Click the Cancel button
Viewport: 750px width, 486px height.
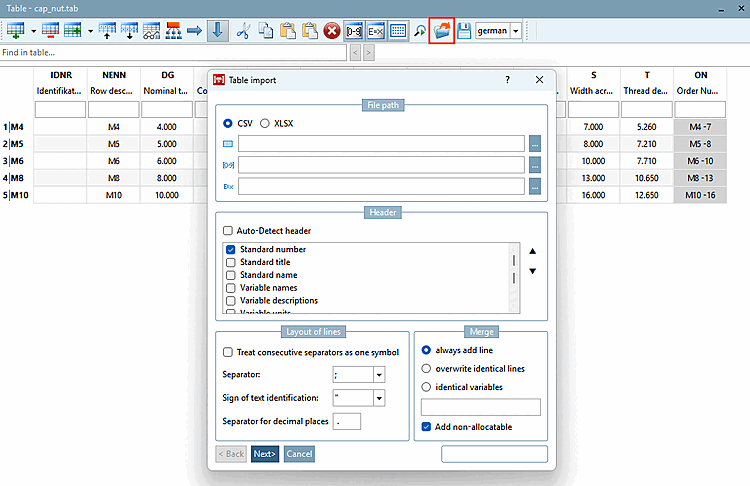pos(299,454)
